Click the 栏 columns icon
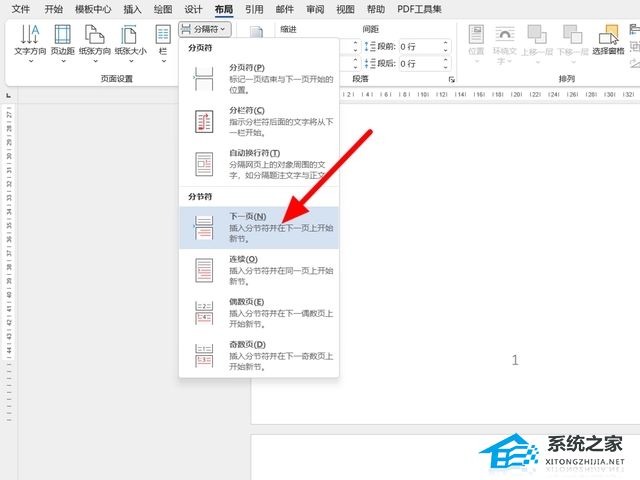Viewport: 640px width, 480px height. point(163,34)
